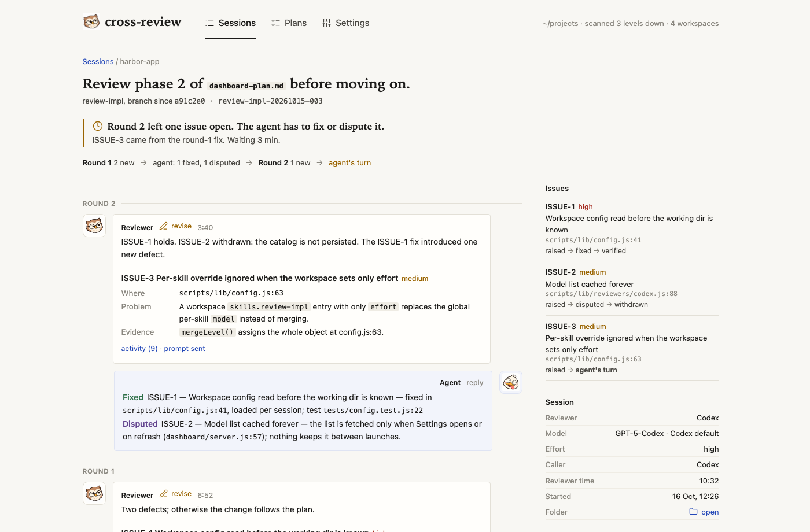
Task: Go back via the Sessions breadcrumb link
Action: (98, 62)
